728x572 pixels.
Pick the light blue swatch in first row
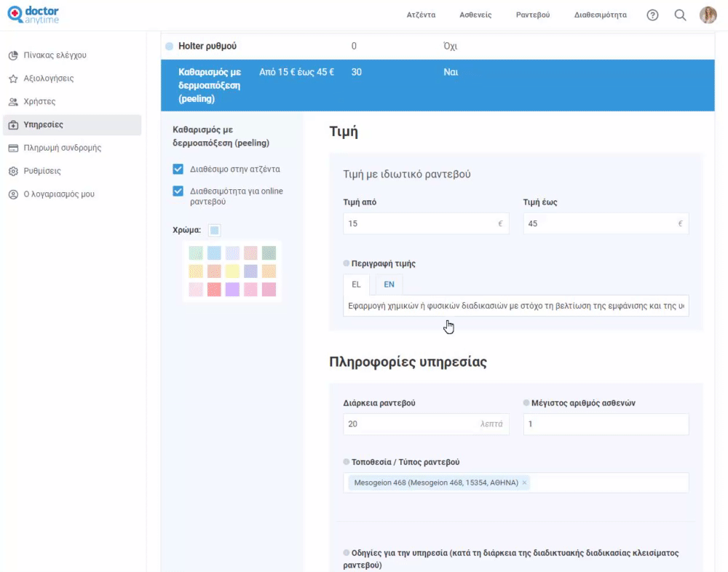214,253
